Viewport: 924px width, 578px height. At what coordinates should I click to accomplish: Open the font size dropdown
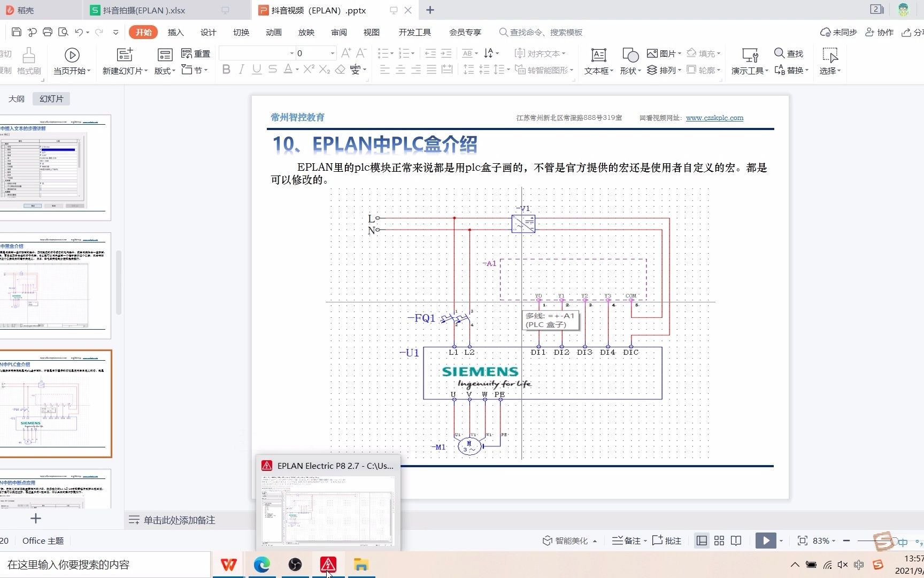[332, 53]
